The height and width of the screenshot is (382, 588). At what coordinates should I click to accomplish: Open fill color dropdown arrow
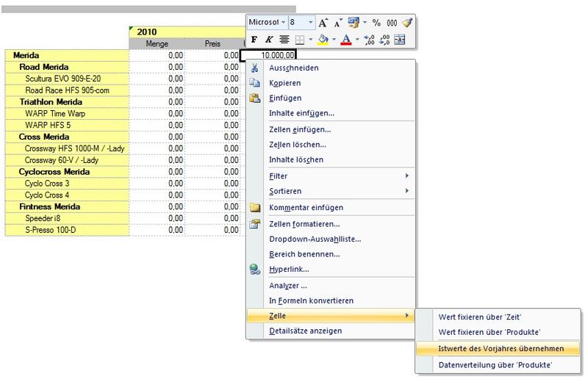click(x=334, y=40)
